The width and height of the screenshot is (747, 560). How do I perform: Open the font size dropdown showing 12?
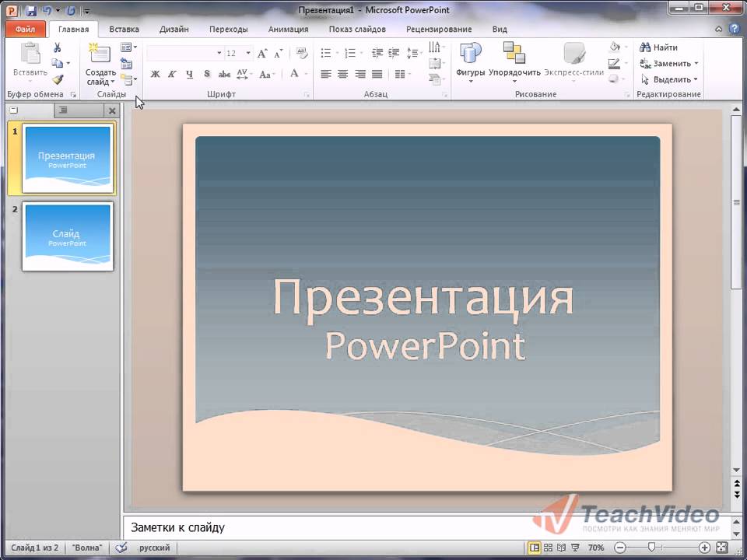pyautogui.click(x=248, y=53)
